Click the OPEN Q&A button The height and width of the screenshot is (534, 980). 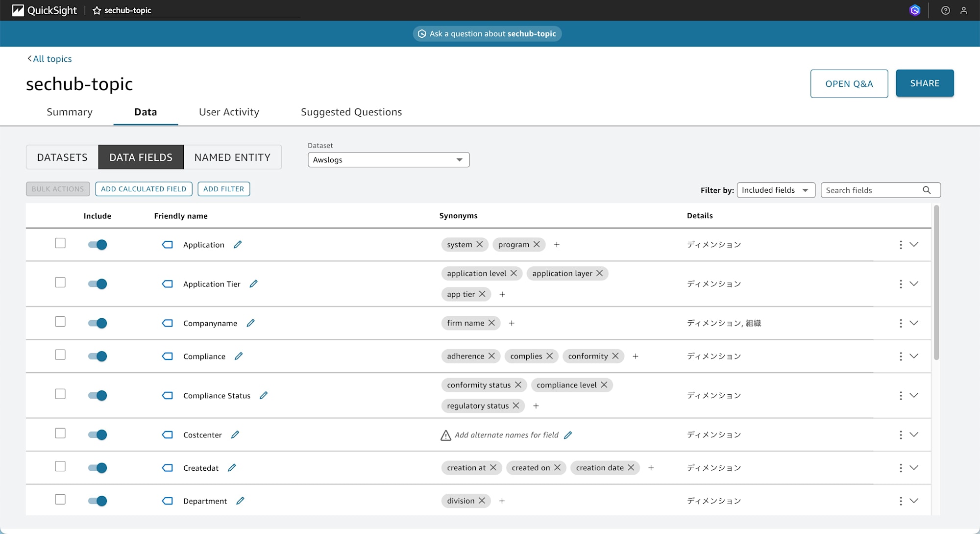[849, 83]
